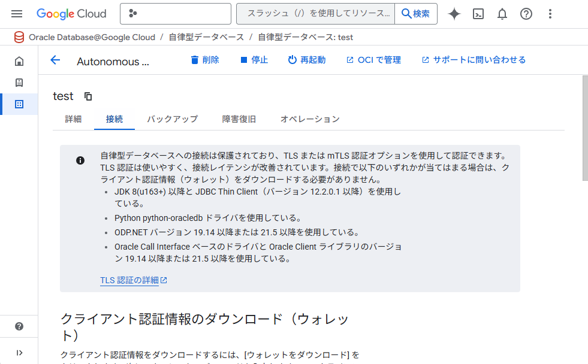This screenshot has height=364, width=588.
Task: Activate Cloud Shell terminal icon
Action: 478,14
